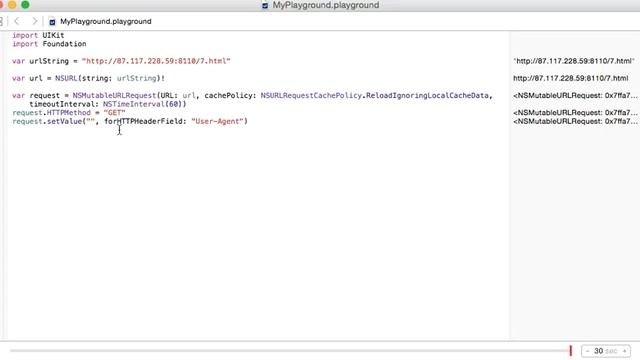Click the red timeline playhead marker
This screenshot has height=360, width=640.
[571, 351]
